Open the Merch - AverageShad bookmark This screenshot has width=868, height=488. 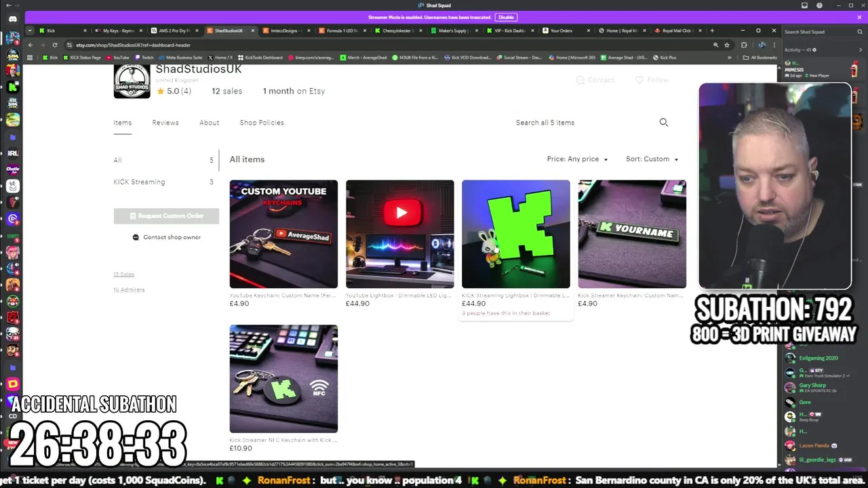364,58
